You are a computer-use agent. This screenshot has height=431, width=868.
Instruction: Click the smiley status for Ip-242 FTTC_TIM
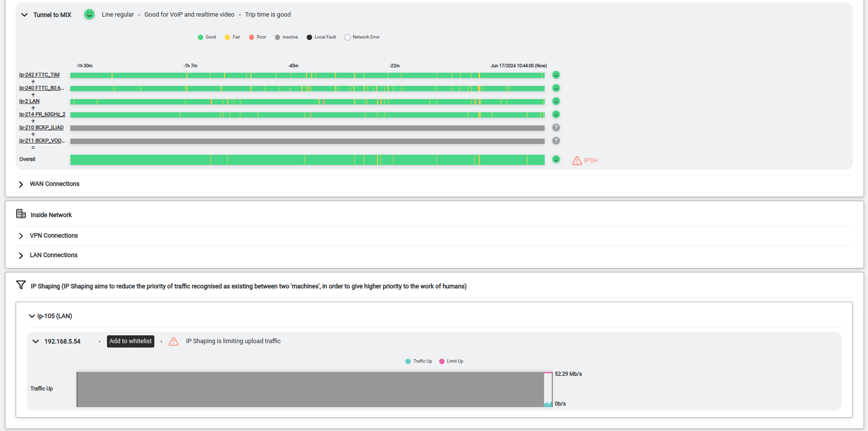556,75
